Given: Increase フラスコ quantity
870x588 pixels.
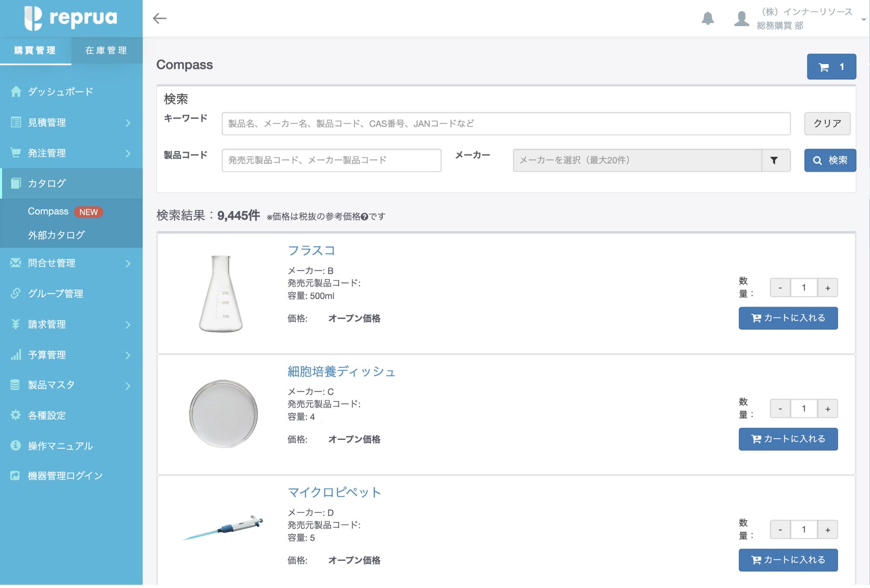Looking at the screenshot, I should click(827, 288).
